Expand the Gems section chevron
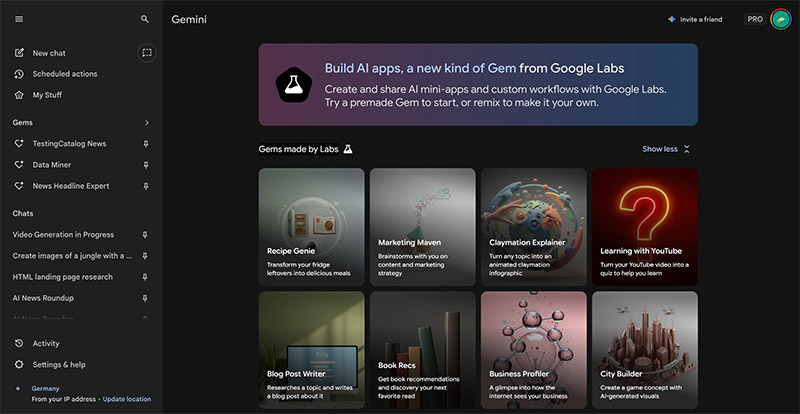 pyautogui.click(x=146, y=123)
